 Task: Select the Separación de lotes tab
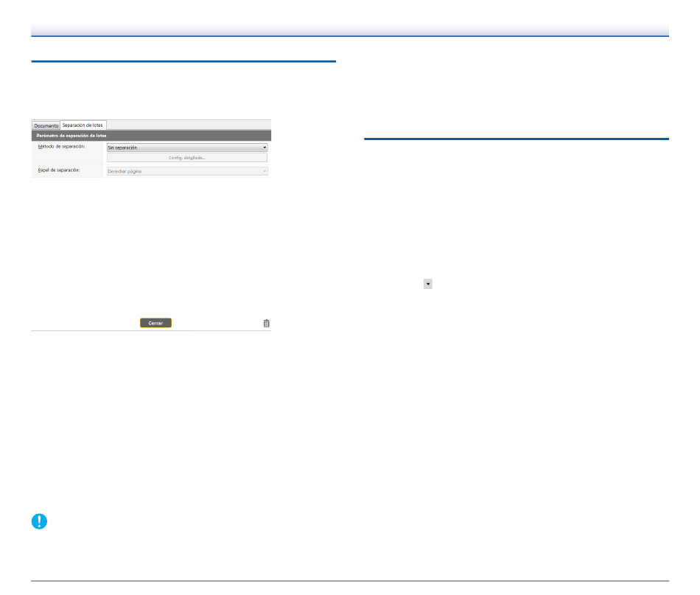(83, 125)
